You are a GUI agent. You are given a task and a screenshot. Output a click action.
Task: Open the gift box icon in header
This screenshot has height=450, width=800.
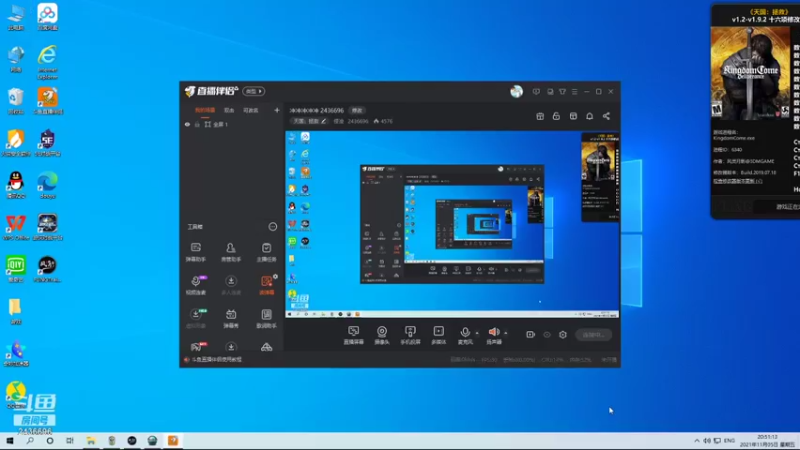540,116
